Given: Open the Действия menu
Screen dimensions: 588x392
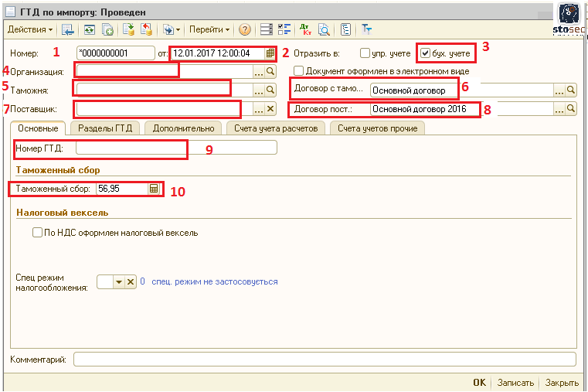Looking at the screenshot, I should point(30,29).
